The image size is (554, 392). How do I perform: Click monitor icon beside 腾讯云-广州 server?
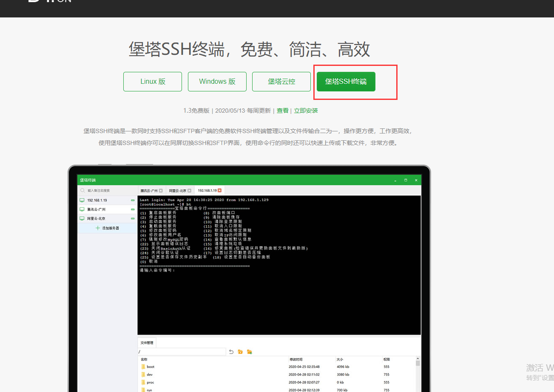coord(82,209)
